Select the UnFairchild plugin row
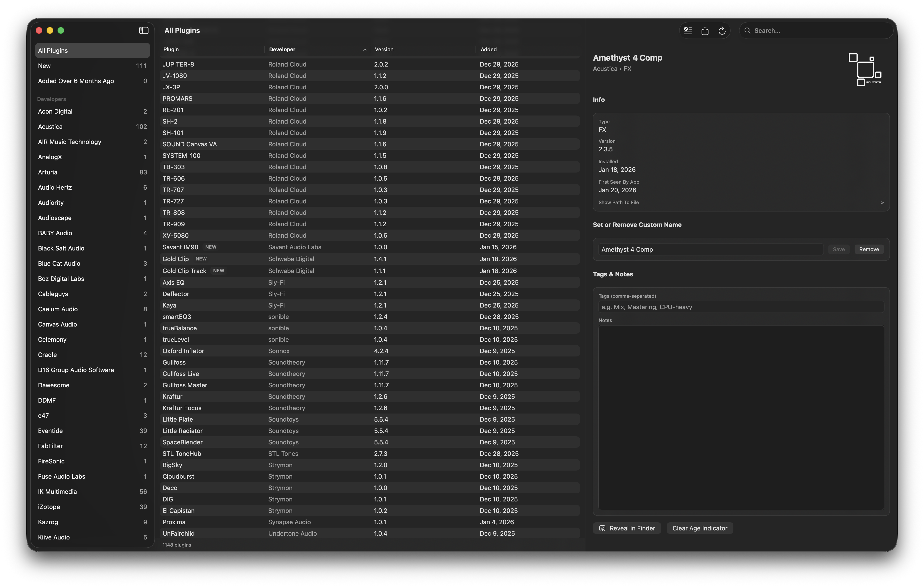The height and width of the screenshot is (587, 924). pos(370,533)
